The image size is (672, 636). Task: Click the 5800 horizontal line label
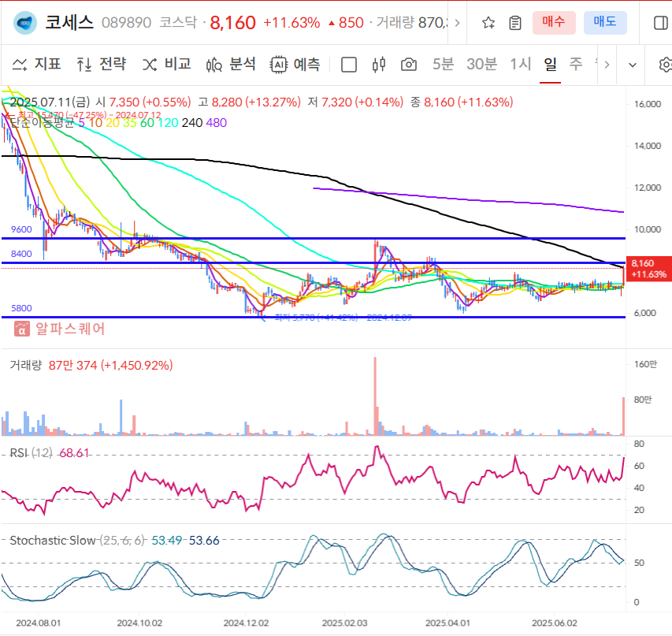pyautogui.click(x=21, y=308)
